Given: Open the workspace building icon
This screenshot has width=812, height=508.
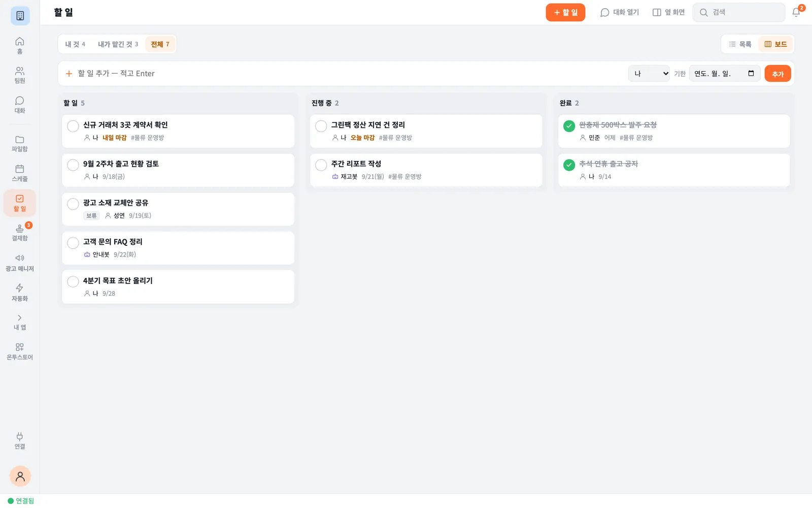Looking at the screenshot, I should point(20,16).
